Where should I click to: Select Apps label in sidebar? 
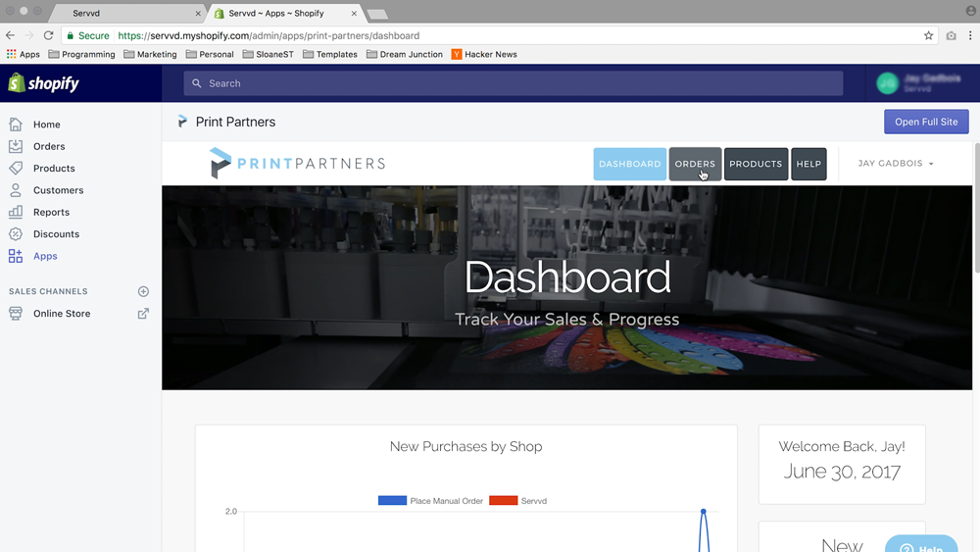[x=45, y=256]
